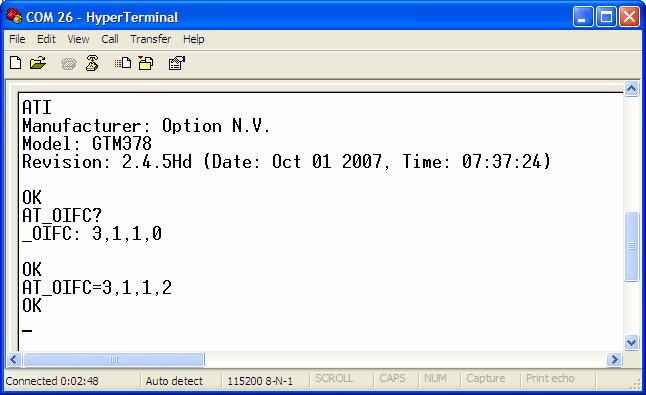Click the New connection toolbar icon

[16, 63]
